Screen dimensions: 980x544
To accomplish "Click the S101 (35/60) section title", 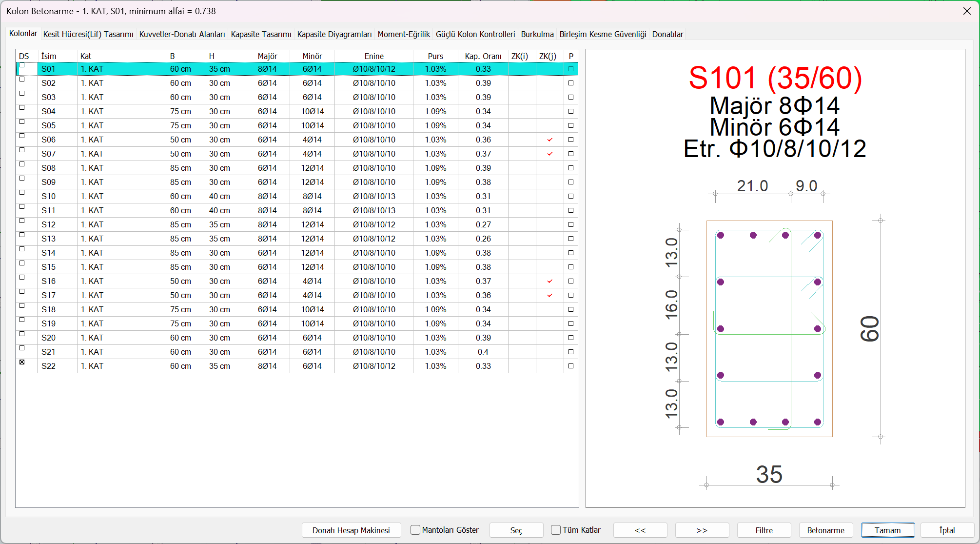I will click(775, 78).
